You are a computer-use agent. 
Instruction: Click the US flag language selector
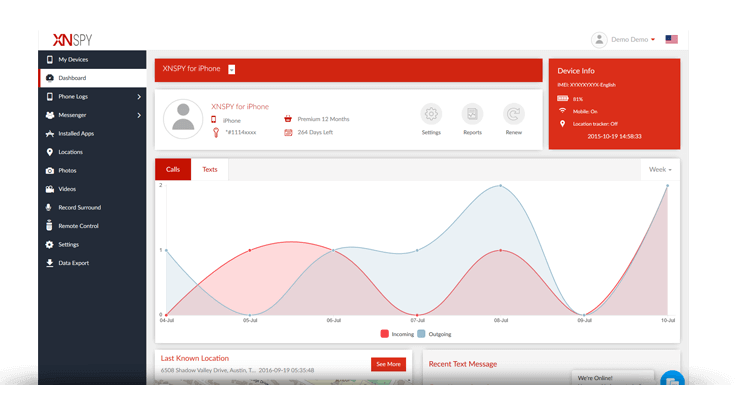(671, 39)
